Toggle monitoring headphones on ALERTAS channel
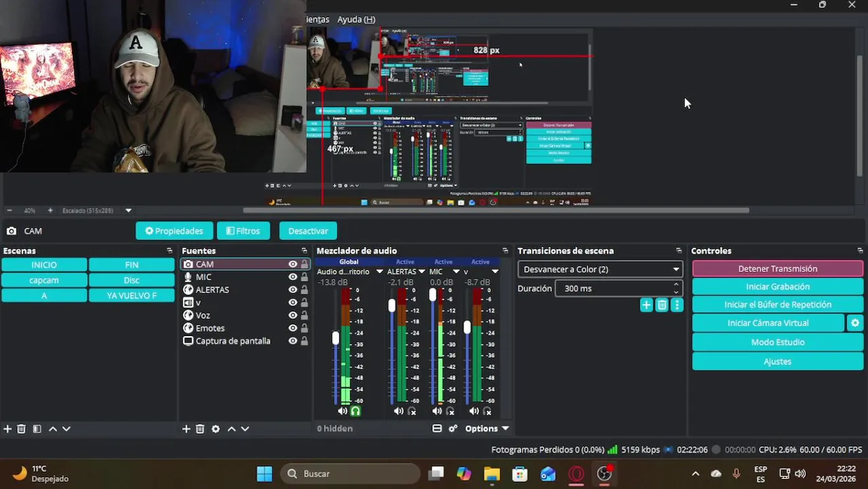868x489 pixels. [x=412, y=411]
